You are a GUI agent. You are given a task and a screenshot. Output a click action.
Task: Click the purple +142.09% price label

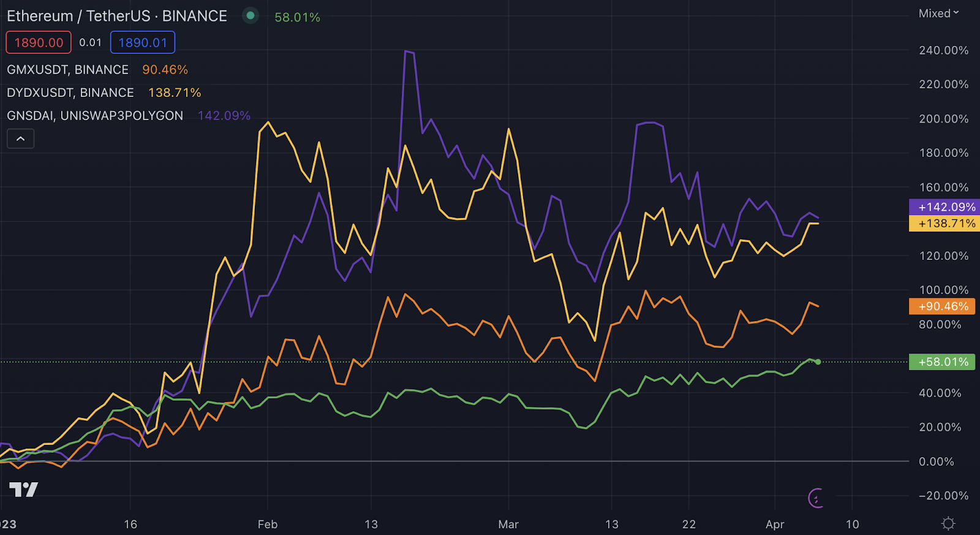tap(944, 207)
